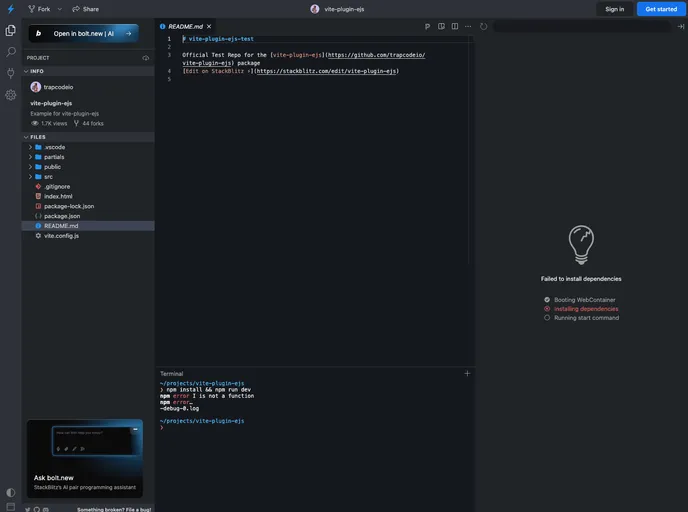The width and height of the screenshot is (688, 512).
Task: Click the vite-plugin-ejs project title
Action: coord(344,9)
